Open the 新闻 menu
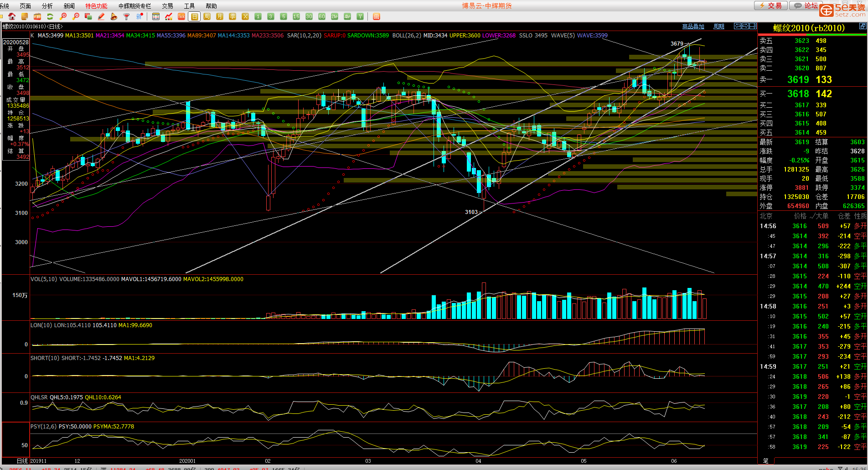The width and height of the screenshot is (868, 470). tap(69, 6)
